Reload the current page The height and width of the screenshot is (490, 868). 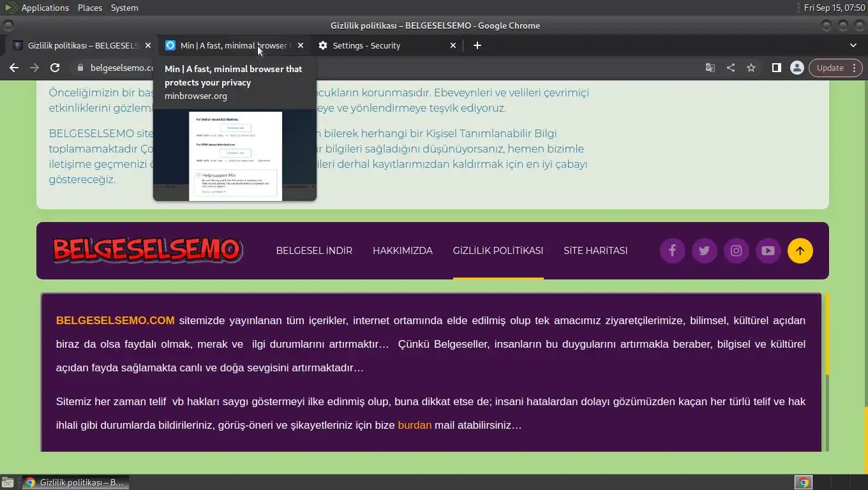tap(55, 68)
